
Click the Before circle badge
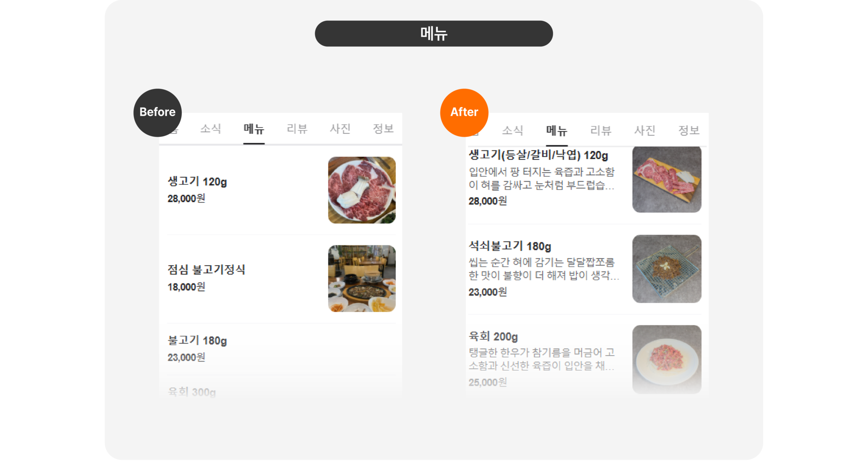click(157, 113)
